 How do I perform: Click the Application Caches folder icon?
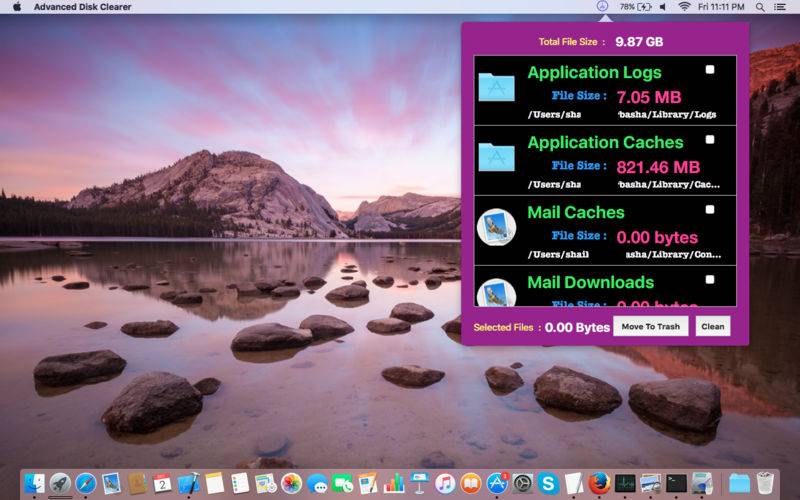tap(496, 157)
